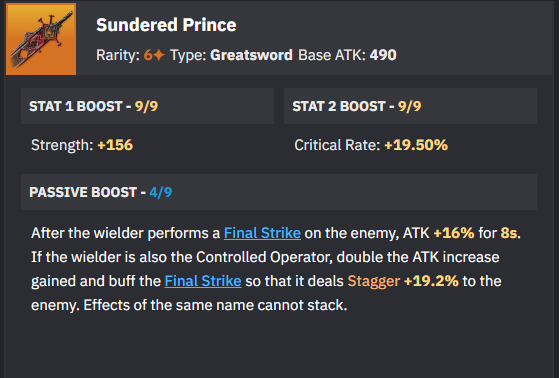Click the Strength +156 value
559x378 pixels.
115,145
